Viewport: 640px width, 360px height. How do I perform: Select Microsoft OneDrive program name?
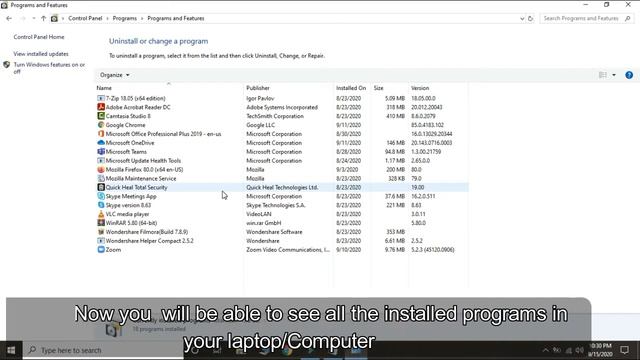coord(130,143)
